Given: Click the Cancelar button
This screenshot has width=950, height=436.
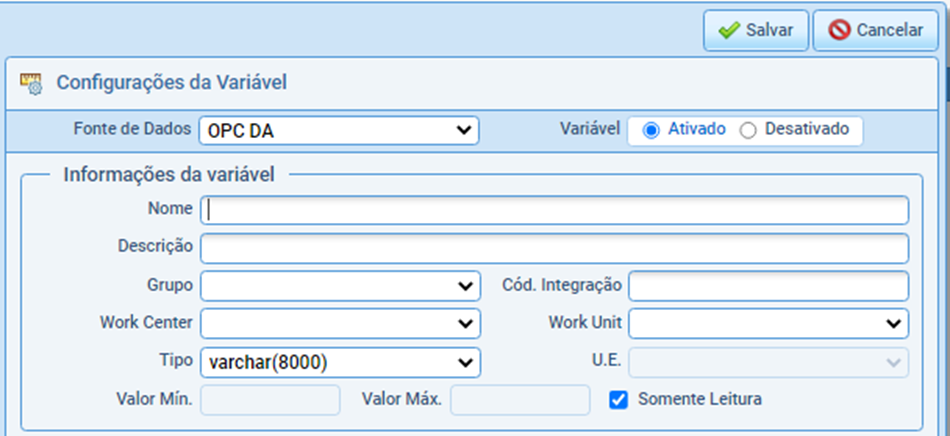Looking at the screenshot, I should point(875,30).
